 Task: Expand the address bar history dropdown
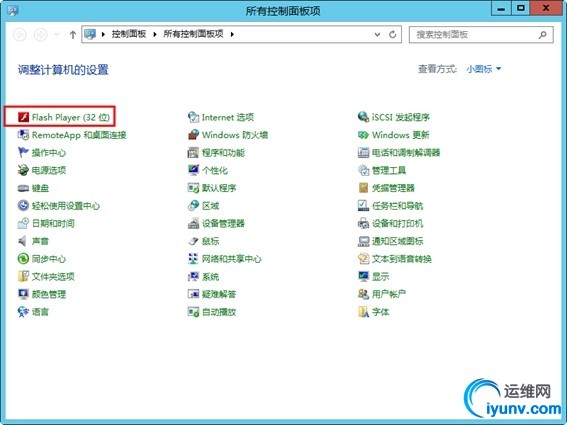377,34
